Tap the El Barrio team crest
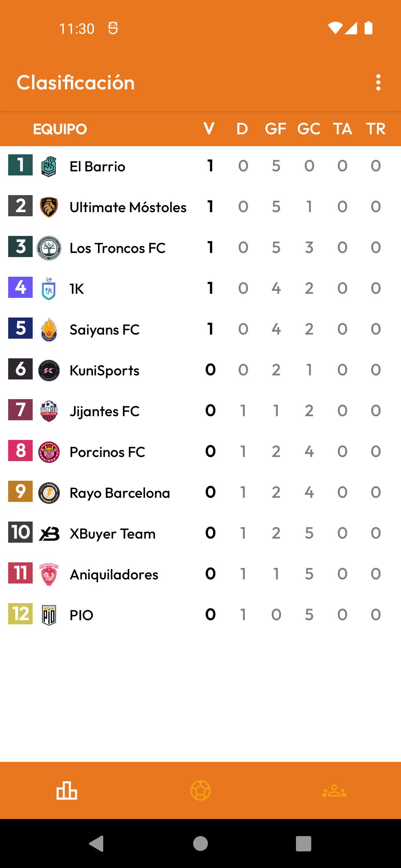401x868 pixels. [x=49, y=166]
